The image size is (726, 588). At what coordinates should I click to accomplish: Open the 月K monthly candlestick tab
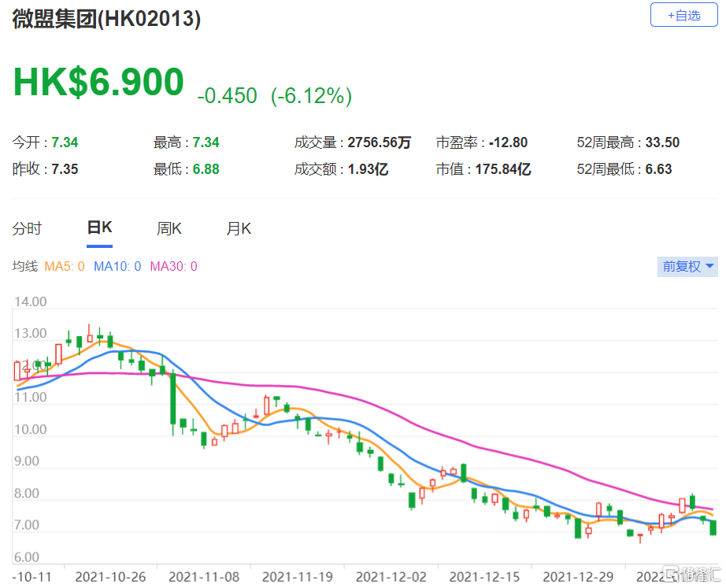(239, 228)
